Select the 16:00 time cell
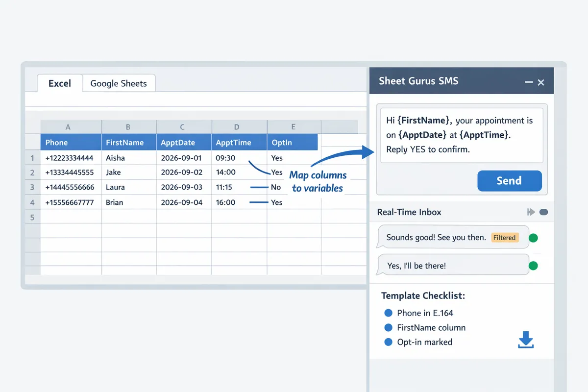The image size is (588, 392). pyautogui.click(x=239, y=202)
